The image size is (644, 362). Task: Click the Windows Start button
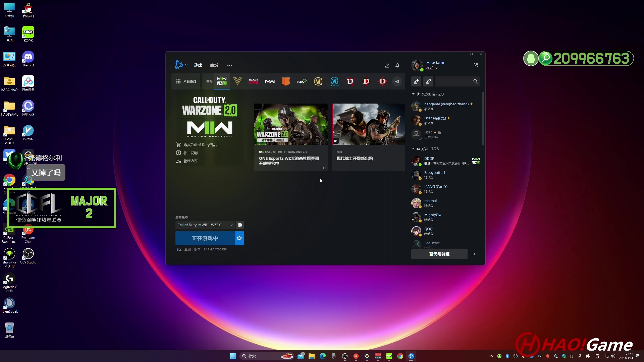(x=233, y=356)
